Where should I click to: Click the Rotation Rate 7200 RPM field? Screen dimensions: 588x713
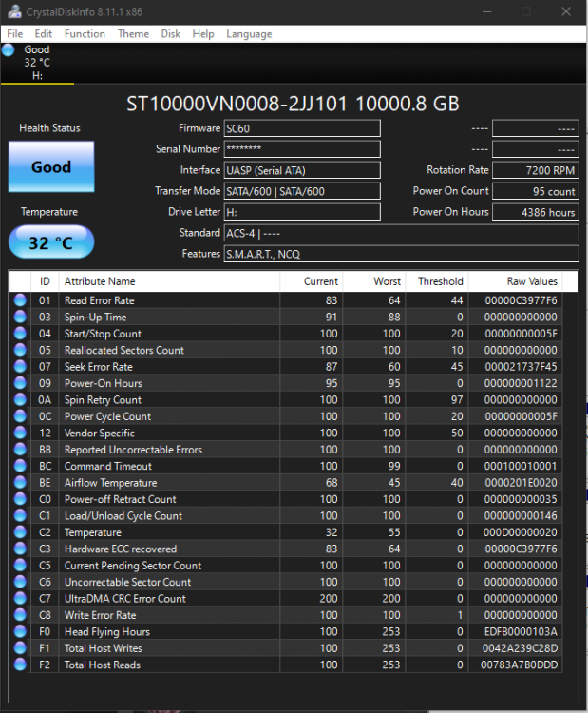536,170
